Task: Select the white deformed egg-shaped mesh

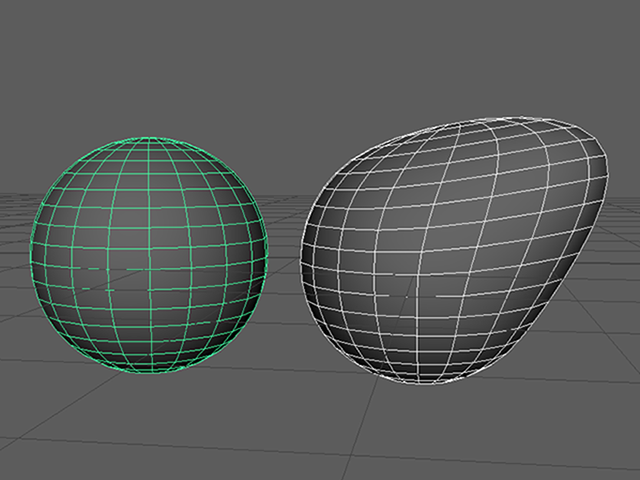Action: click(x=455, y=251)
